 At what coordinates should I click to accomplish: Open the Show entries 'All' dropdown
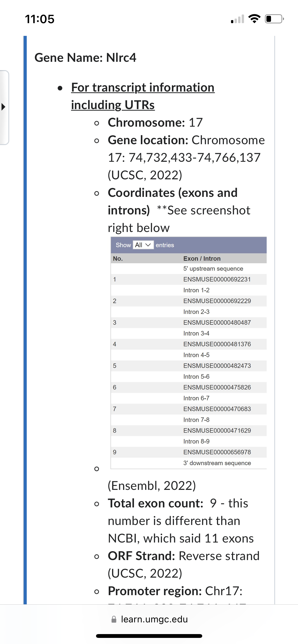pyautogui.click(x=143, y=245)
